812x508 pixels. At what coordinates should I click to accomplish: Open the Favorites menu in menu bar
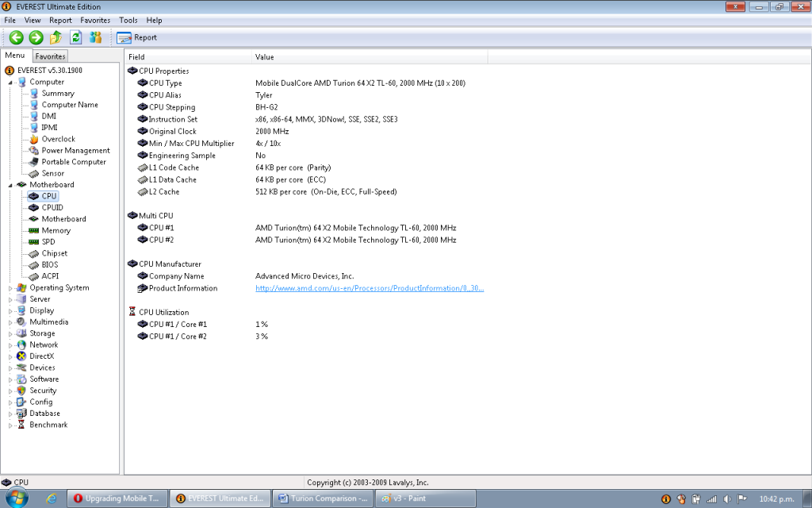tap(95, 20)
